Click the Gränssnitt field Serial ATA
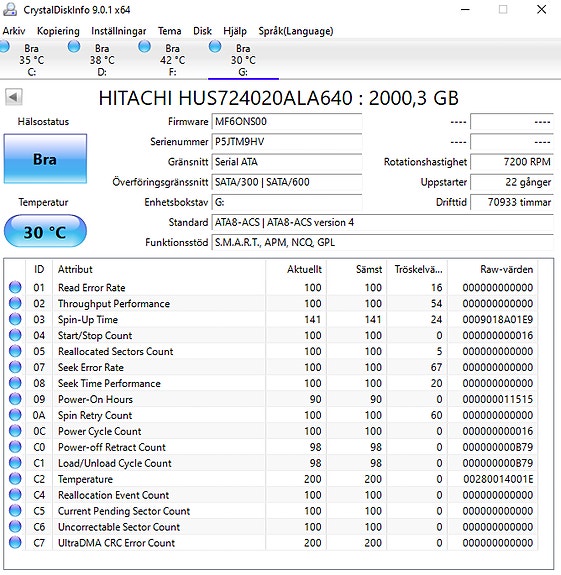 pyautogui.click(x=287, y=162)
